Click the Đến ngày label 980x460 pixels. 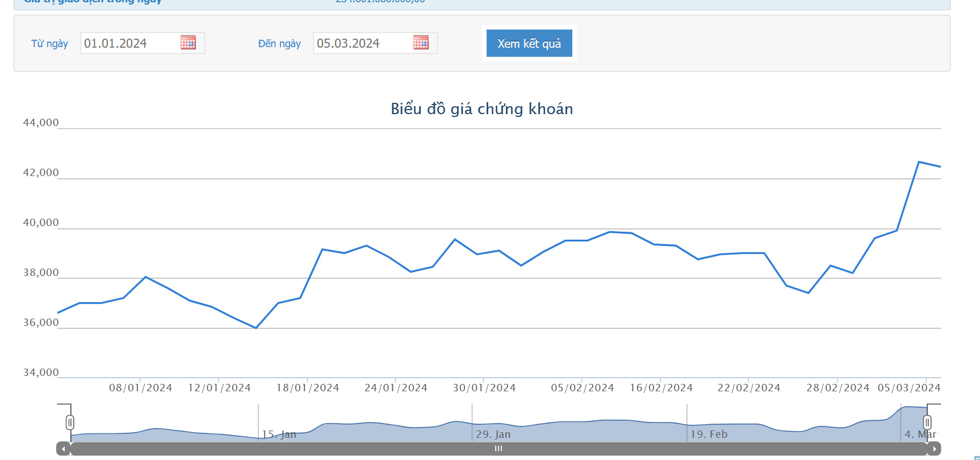279,44
